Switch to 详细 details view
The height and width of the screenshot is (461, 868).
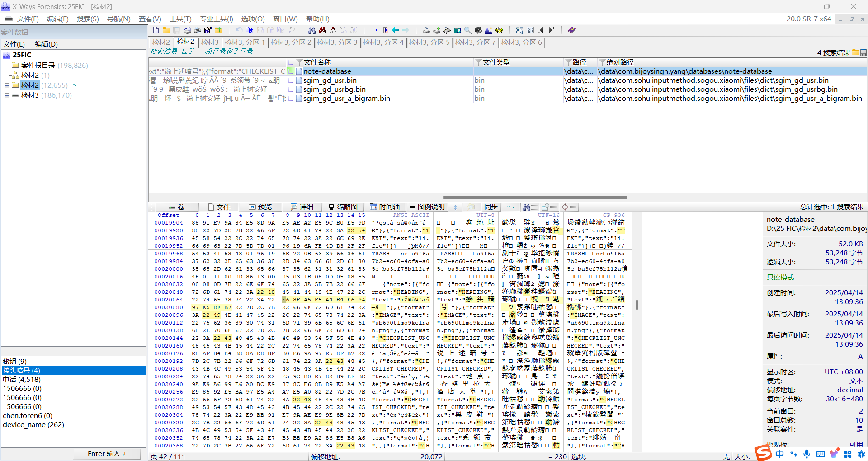[302, 207]
